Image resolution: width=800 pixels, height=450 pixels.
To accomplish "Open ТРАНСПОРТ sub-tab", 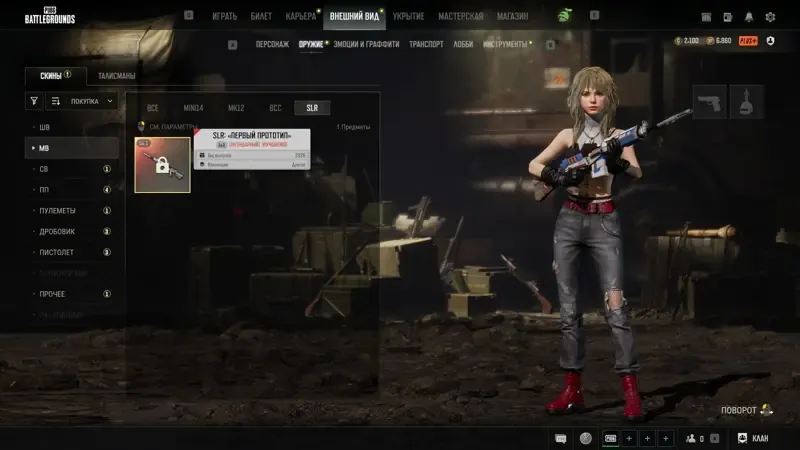I will coord(426,44).
